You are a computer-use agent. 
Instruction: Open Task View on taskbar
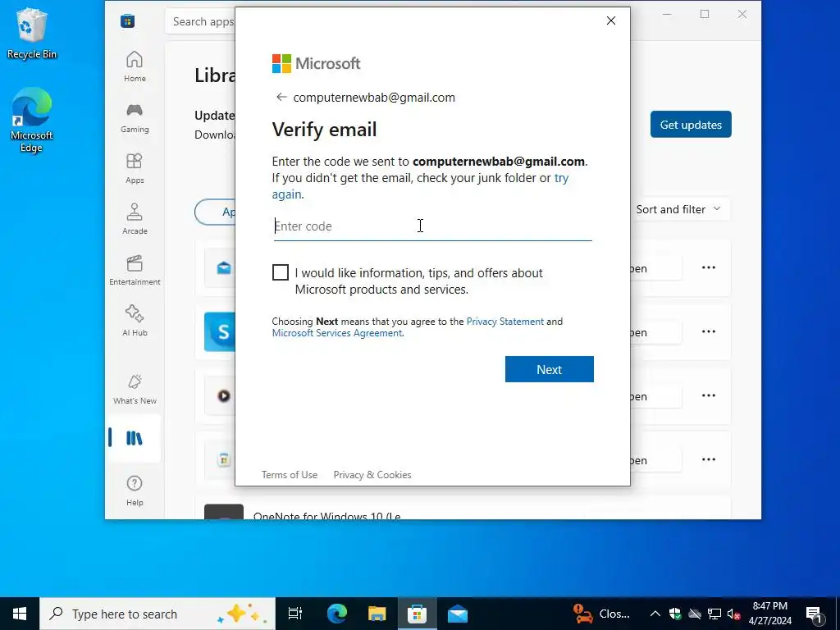tap(295, 614)
